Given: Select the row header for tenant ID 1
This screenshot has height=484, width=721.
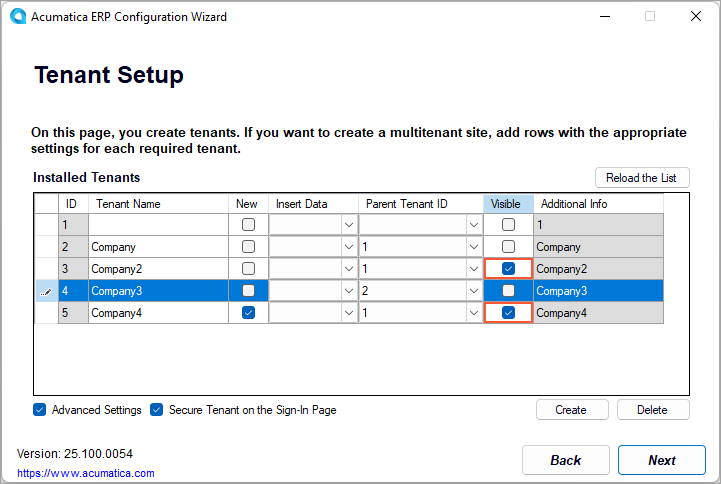Looking at the screenshot, I should [x=46, y=225].
